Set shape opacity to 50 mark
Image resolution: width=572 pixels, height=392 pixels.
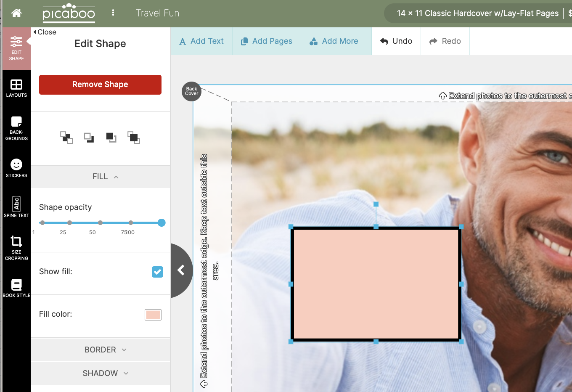(x=100, y=222)
